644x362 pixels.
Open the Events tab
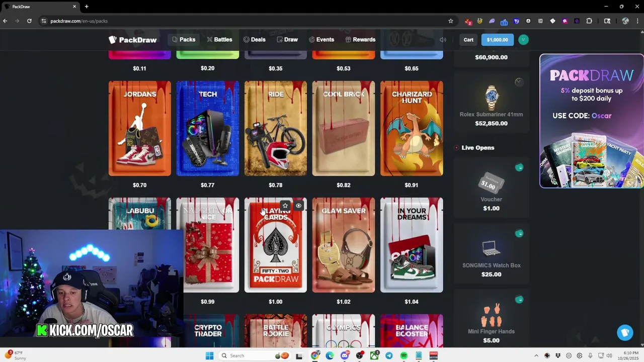coord(321,40)
